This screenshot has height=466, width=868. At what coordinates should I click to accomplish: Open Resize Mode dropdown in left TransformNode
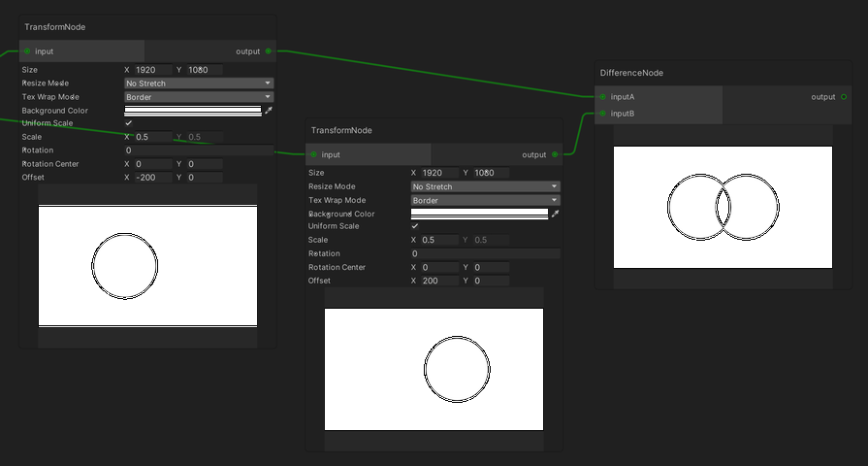pos(199,83)
